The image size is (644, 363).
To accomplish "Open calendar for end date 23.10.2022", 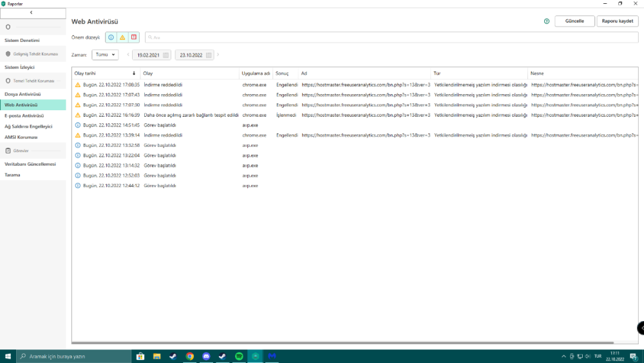I will point(209,55).
